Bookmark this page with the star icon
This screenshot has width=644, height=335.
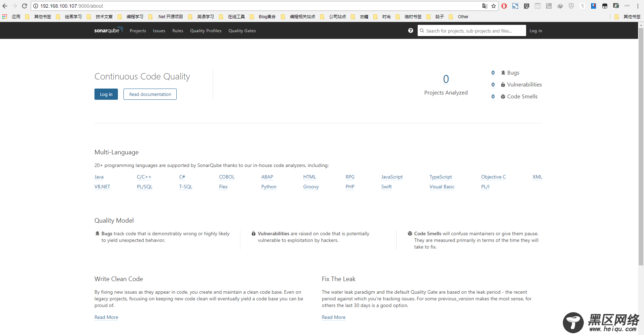494,6
